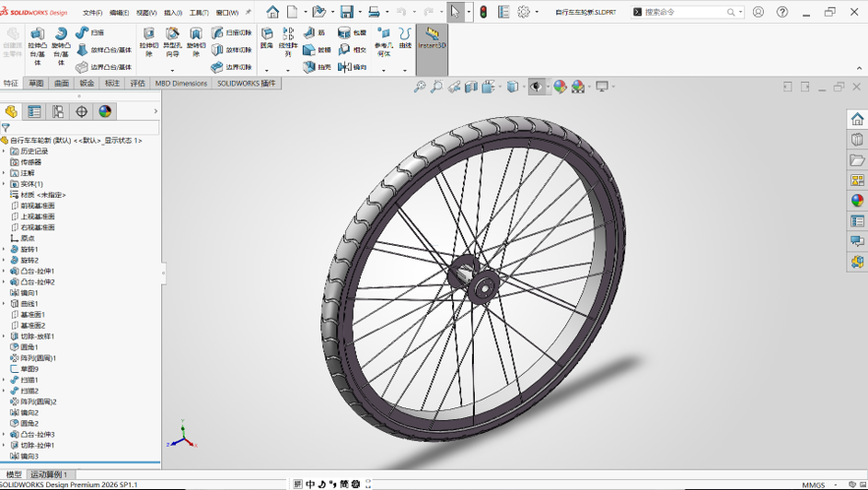
Task: Open the Edit Appearance color ball
Action: [559, 87]
